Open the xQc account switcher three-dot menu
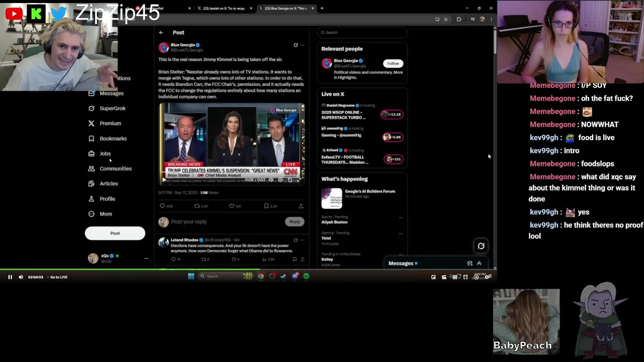Viewport: 644px width, 362px height. pos(146,258)
